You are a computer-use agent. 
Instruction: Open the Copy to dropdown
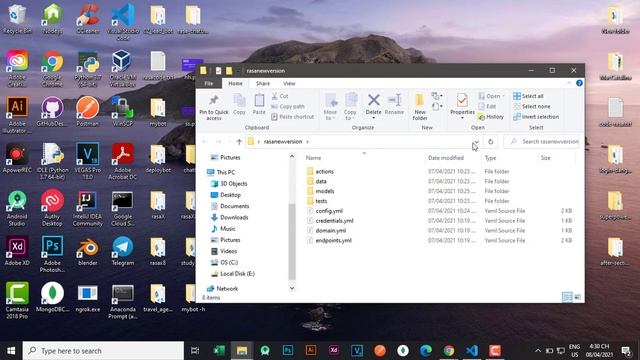(x=350, y=107)
